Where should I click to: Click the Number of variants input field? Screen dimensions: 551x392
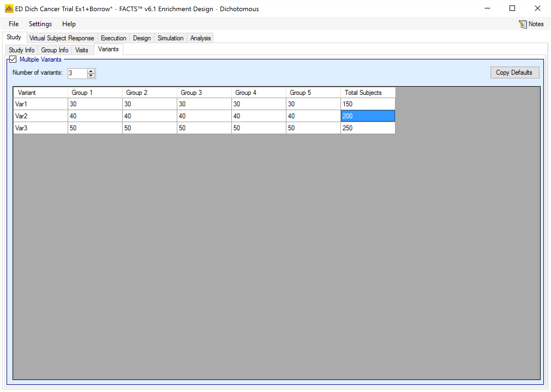(77, 73)
